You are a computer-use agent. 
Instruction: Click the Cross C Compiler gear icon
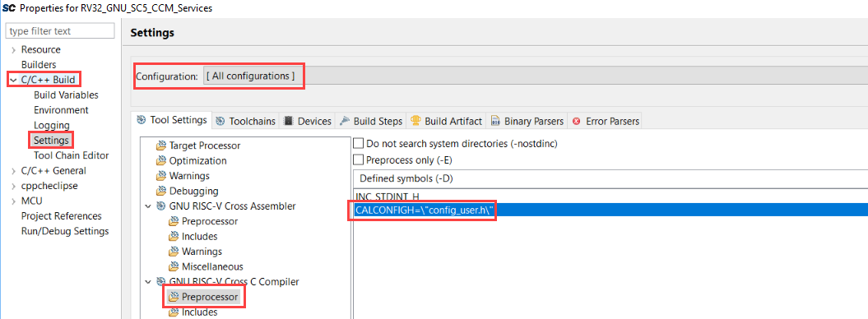point(161,282)
